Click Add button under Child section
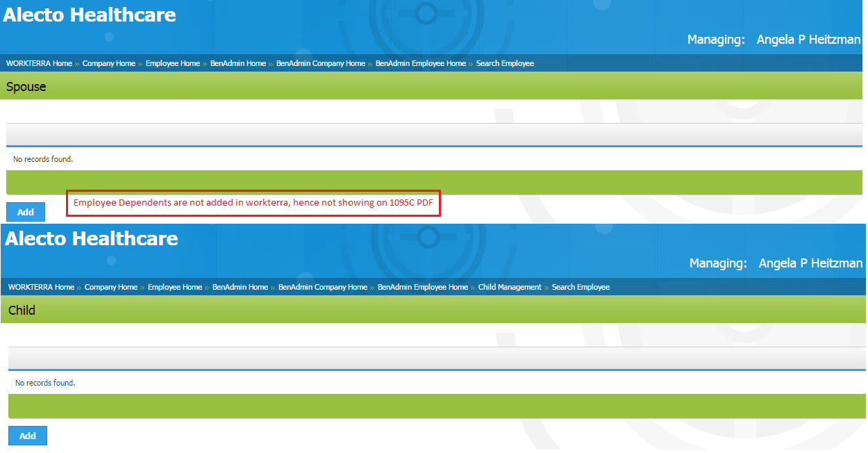868x453 pixels. point(28,436)
